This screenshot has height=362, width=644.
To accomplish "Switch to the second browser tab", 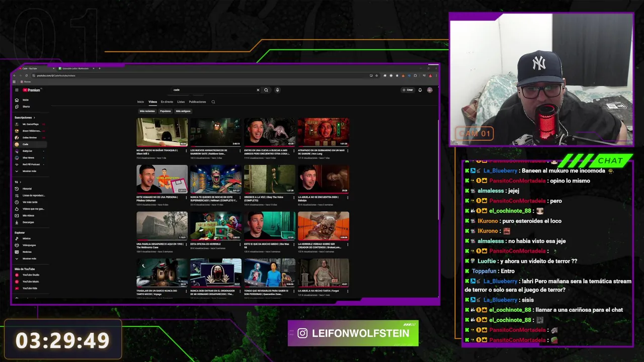I will pyautogui.click(x=75, y=68).
